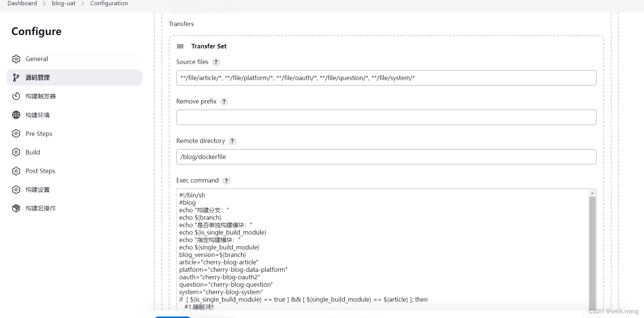Screen dimensions: 644x318
Task: Jump to Post Steps section
Action: (x=75, y=171)
